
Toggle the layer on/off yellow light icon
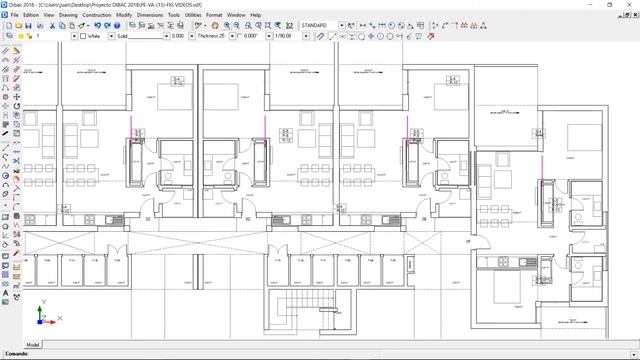[x=21, y=36]
